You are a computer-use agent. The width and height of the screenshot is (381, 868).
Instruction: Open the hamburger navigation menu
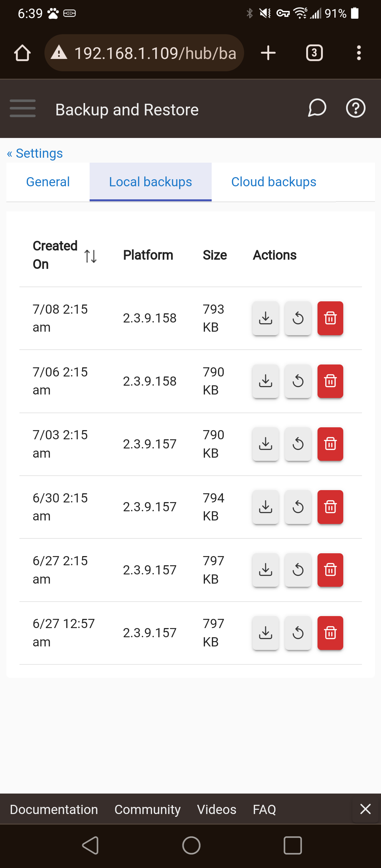(23, 108)
